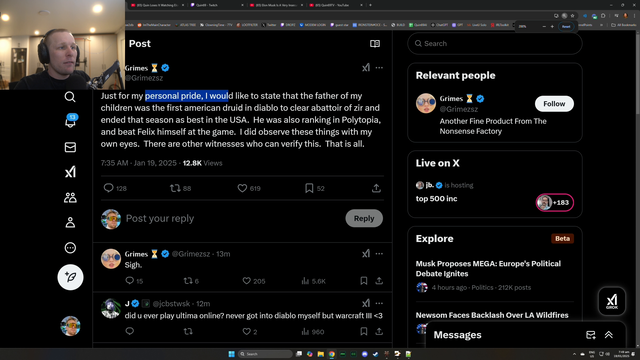
Task: Open Grimes avatar on the Sigh reply
Action: click(111, 259)
